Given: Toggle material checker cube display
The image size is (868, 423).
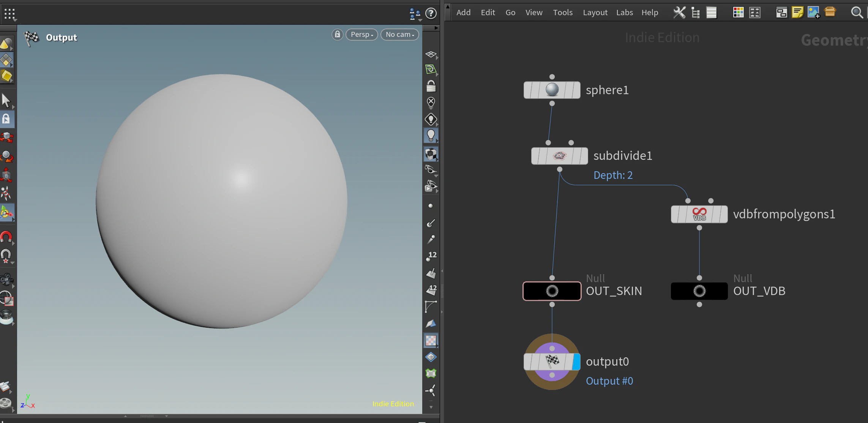Looking at the screenshot, I should [431, 154].
